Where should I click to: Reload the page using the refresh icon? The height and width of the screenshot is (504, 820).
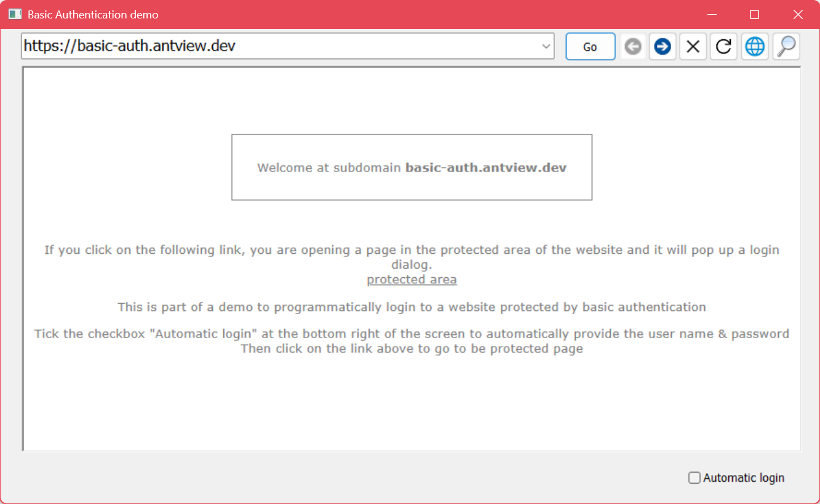(724, 47)
